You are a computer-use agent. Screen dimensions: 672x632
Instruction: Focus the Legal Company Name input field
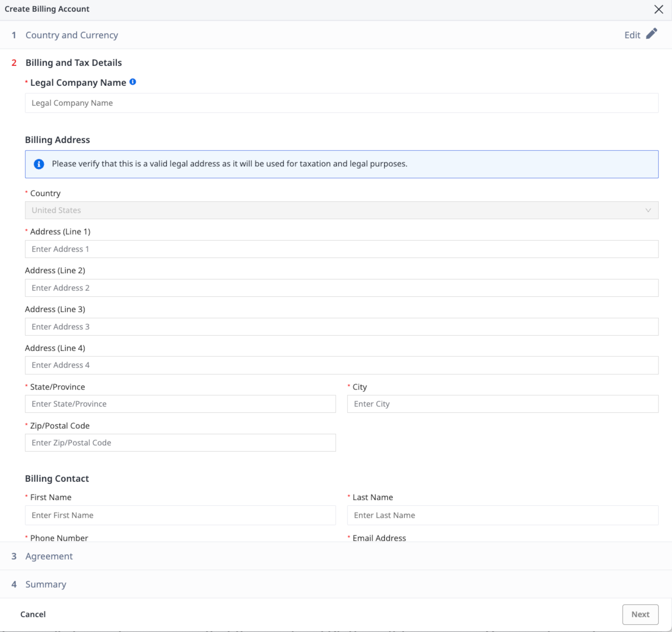click(341, 103)
